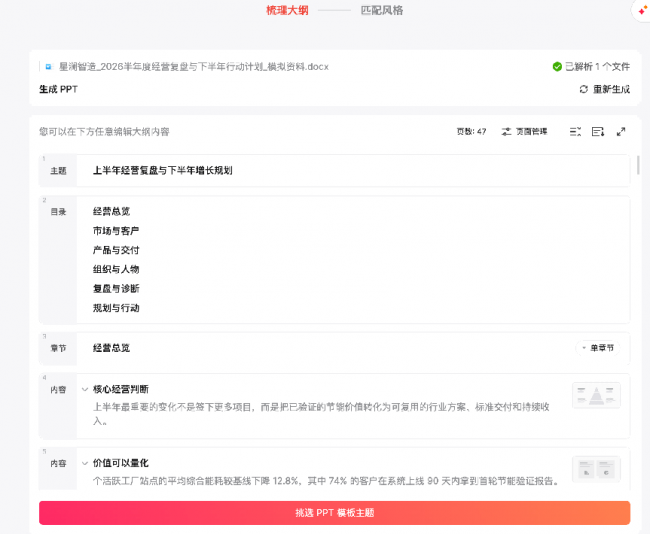
Task: Select directory entry 经营总览
Action: click(x=112, y=211)
